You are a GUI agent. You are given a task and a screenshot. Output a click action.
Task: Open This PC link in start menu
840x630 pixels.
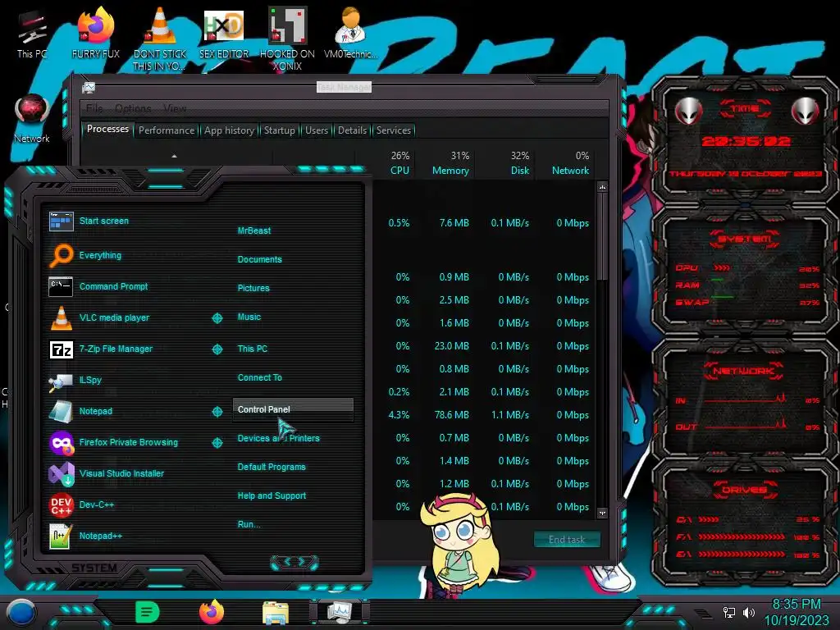pos(253,349)
